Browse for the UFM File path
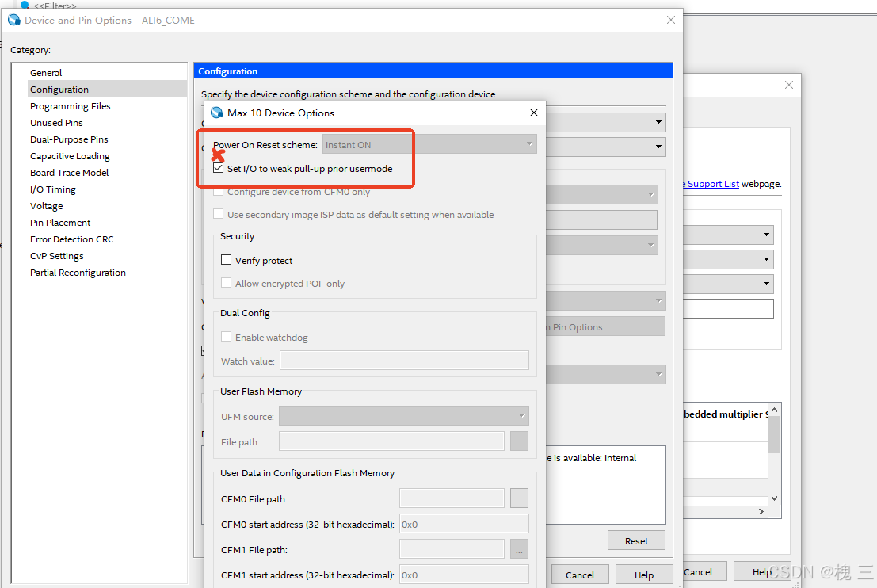The image size is (877, 588). pos(519,441)
